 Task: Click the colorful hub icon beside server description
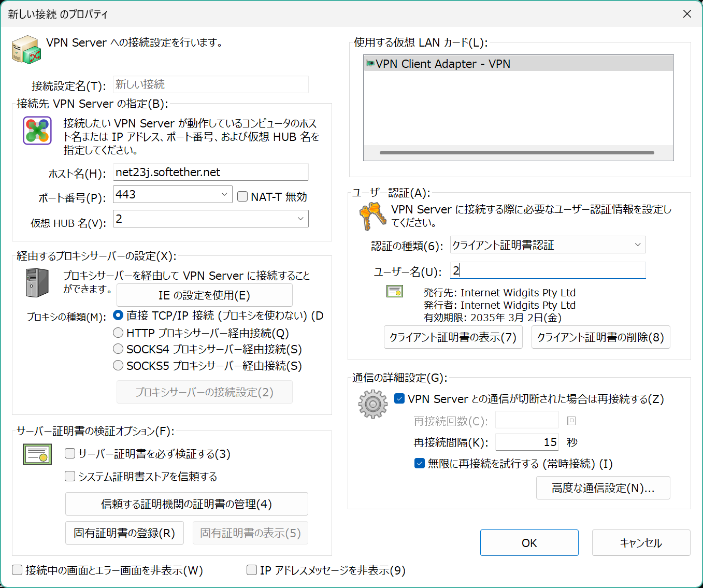(37, 131)
